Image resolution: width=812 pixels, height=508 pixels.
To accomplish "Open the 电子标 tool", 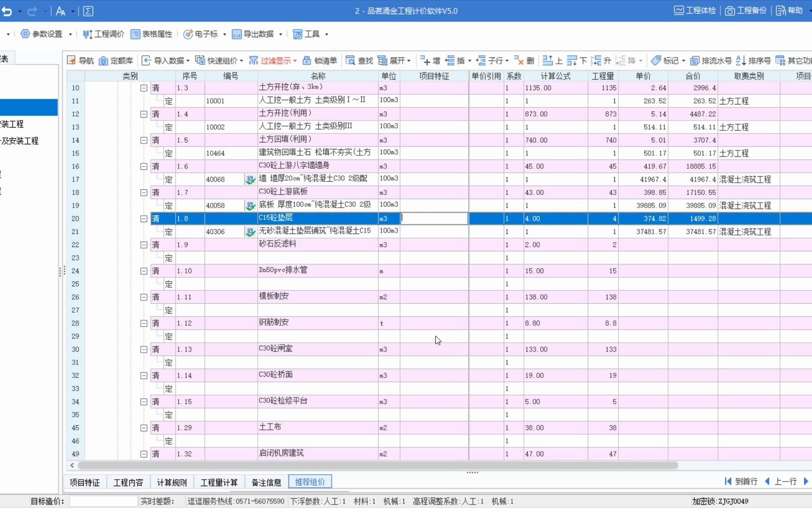I will click(x=201, y=34).
